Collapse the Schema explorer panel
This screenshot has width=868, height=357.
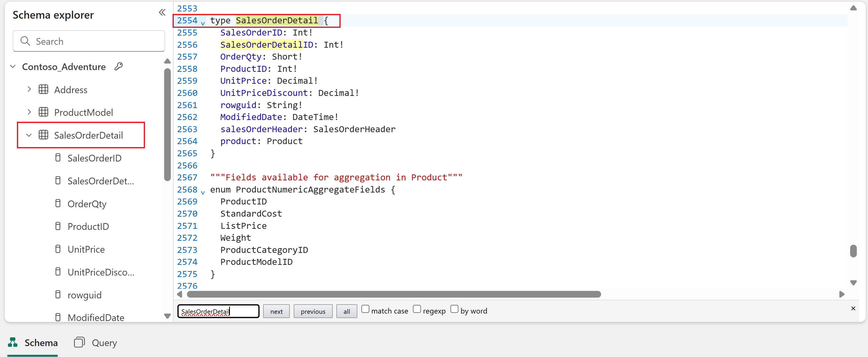[x=162, y=12]
